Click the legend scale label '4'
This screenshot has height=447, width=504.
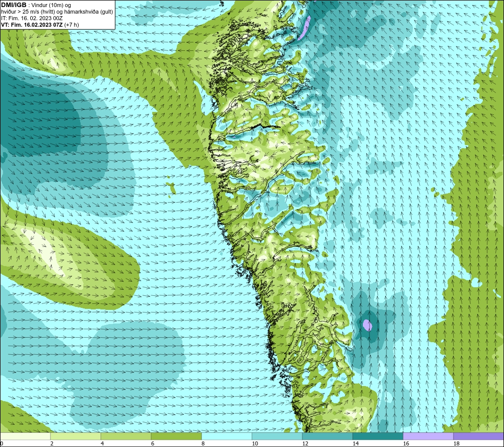click(x=102, y=443)
